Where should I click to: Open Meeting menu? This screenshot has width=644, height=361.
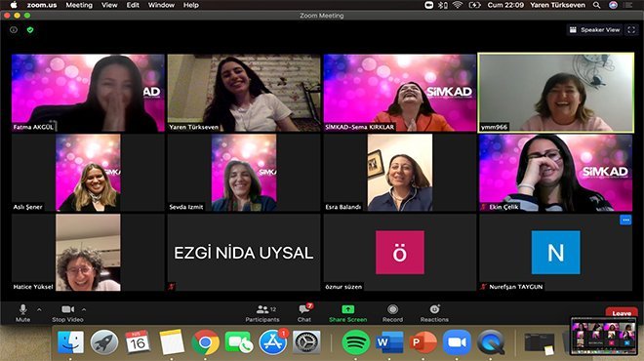click(79, 5)
